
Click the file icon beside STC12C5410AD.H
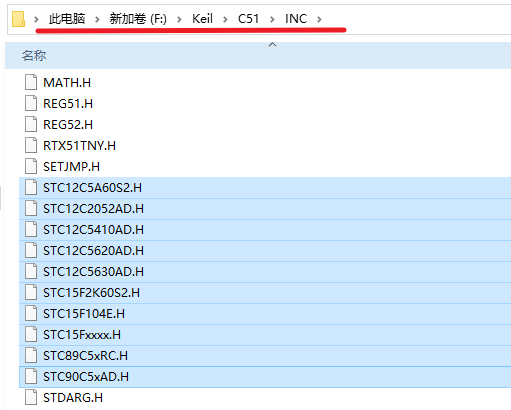coord(31,229)
